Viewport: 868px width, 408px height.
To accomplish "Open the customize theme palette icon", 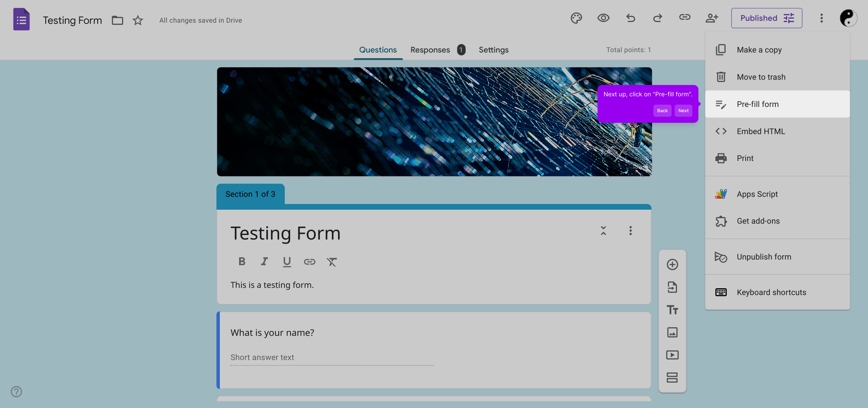I will click(576, 18).
